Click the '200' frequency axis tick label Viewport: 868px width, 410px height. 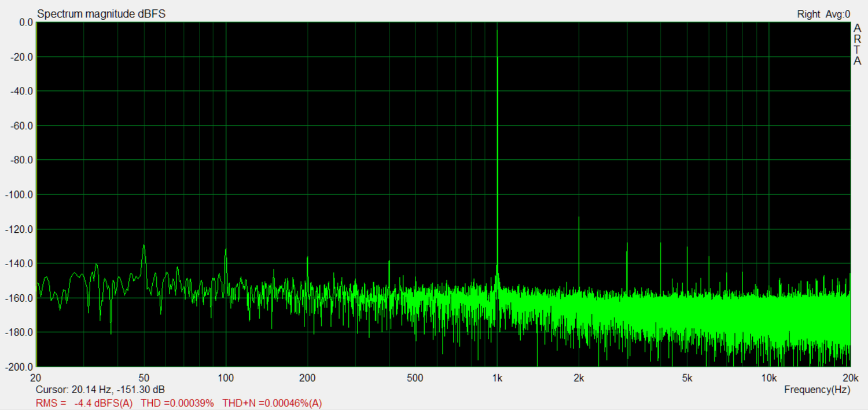307,378
